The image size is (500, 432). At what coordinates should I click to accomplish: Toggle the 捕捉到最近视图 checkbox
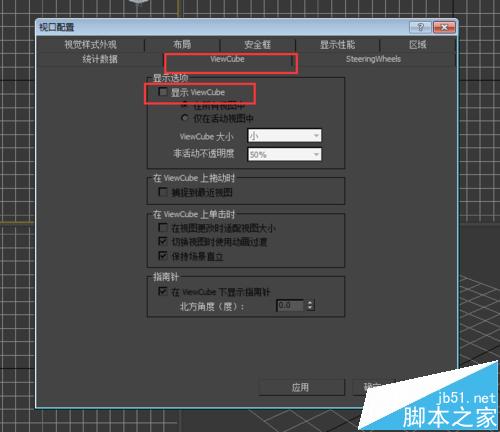163,192
